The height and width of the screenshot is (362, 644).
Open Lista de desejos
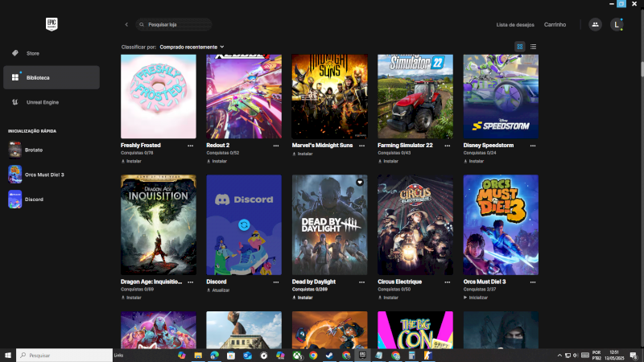pos(515,25)
